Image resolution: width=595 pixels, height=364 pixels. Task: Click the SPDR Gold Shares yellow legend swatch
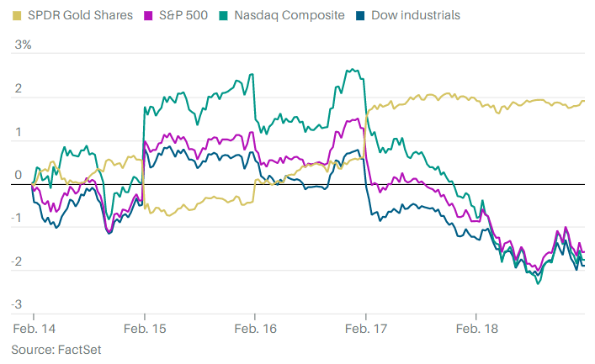click(x=17, y=15)
